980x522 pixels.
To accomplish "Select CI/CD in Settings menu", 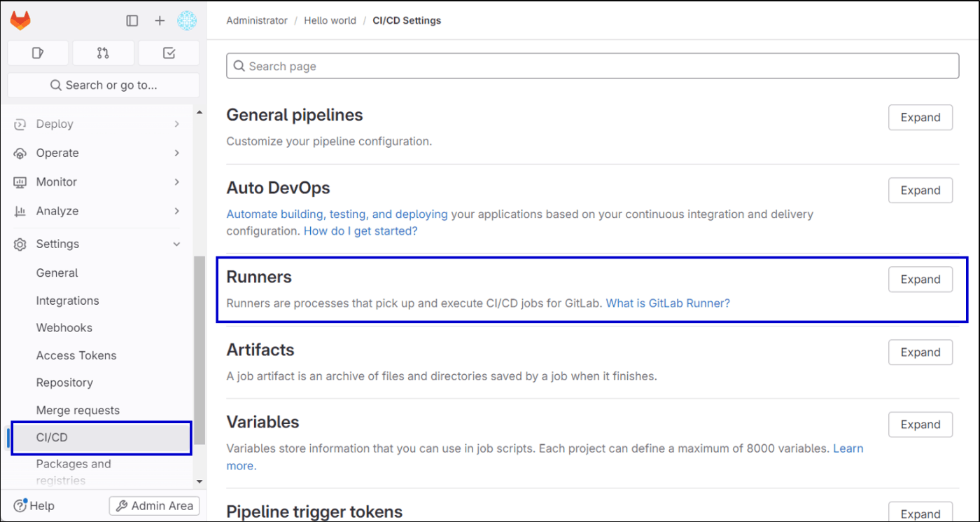I will tap(101, 438).
